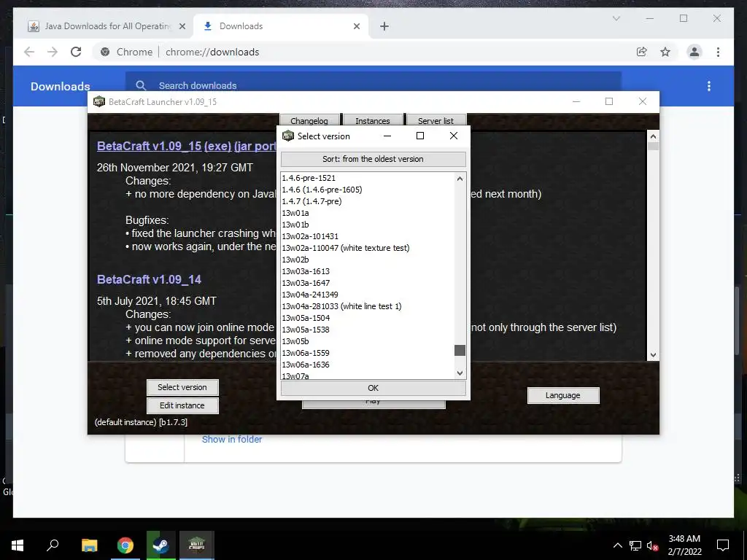Open File Explorer from the taskbar
Image resolution: width=747 pixels, height=560 pixels.
[x=89, y=545]
